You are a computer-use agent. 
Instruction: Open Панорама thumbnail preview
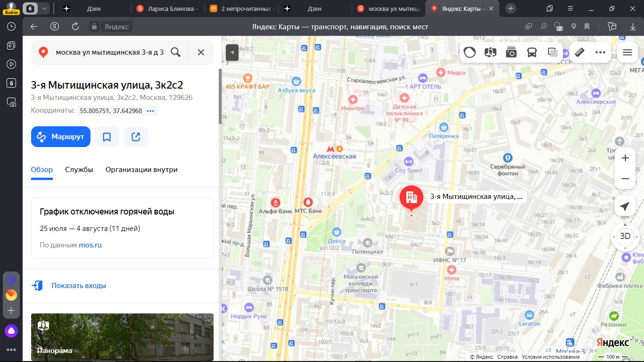click(x=122, y=337)
